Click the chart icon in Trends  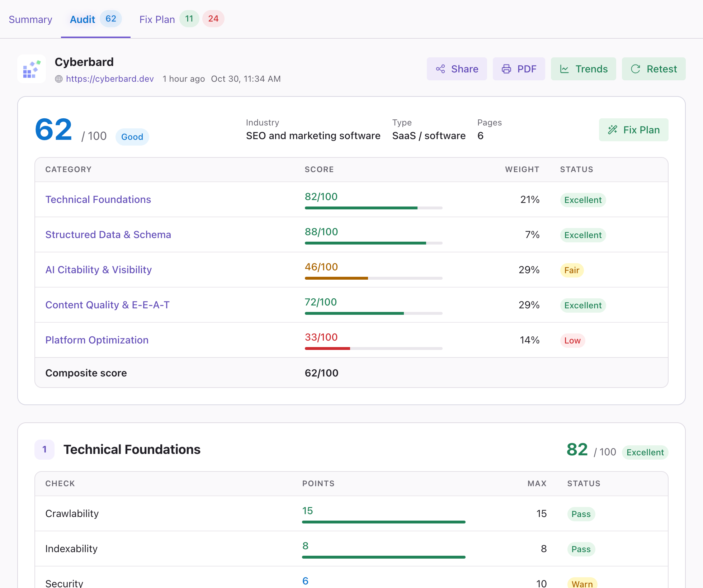(x=565, y=69)
